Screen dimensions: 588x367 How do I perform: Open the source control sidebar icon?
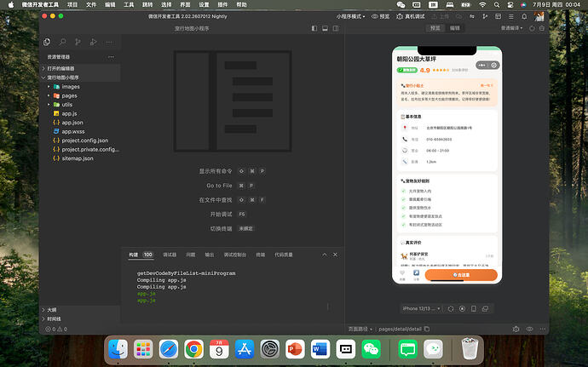(78, 42)
